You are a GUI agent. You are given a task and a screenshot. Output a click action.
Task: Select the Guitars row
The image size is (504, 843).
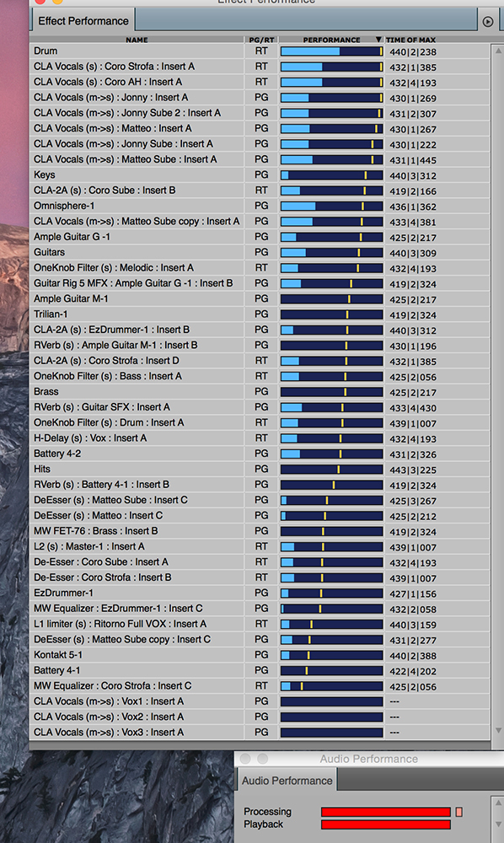(x=49, y=252)
